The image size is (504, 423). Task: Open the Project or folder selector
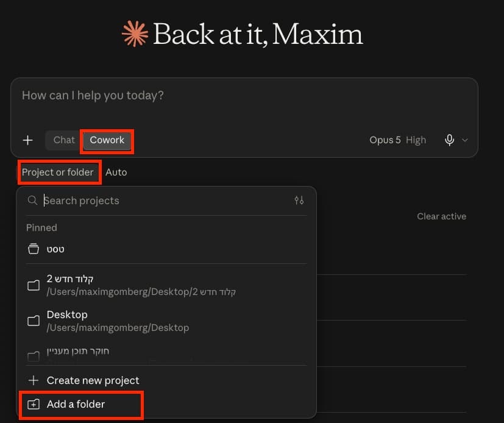coord(58,172)
